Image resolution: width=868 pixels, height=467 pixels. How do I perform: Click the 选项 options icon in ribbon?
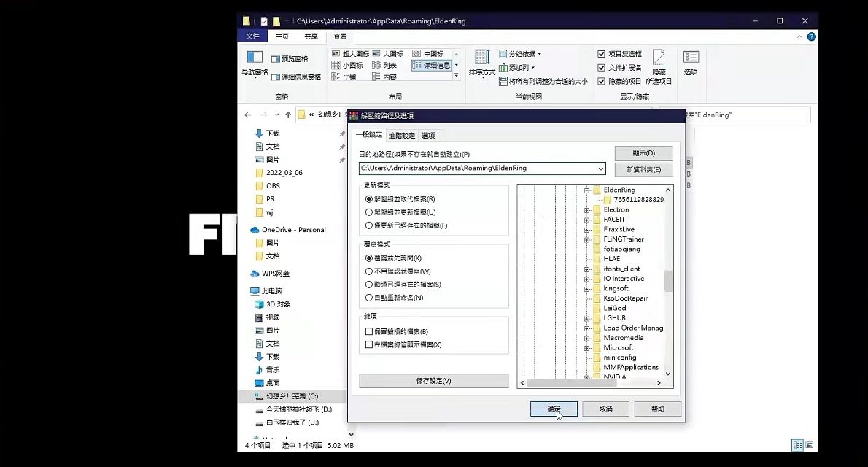tap(691, 58)
